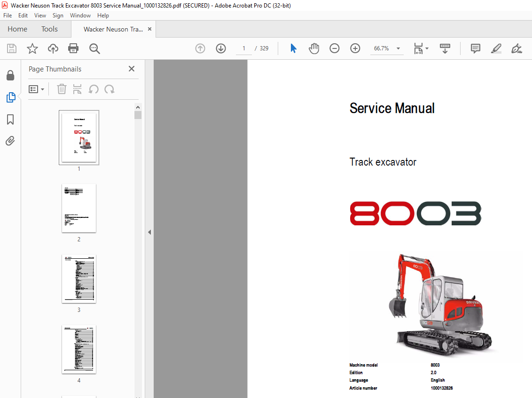The height and width of the screenshot is (398, 532).
Task: Click the 'Service Manual' heading
Action: tap(392, 108)
